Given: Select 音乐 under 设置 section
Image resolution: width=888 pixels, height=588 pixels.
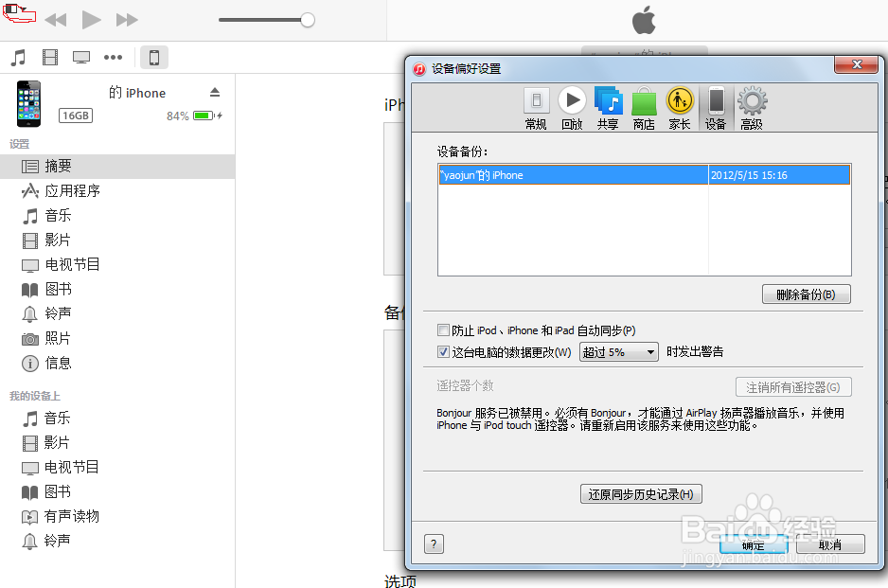Looking at the screenshot, I should click(x=117, y=215).
